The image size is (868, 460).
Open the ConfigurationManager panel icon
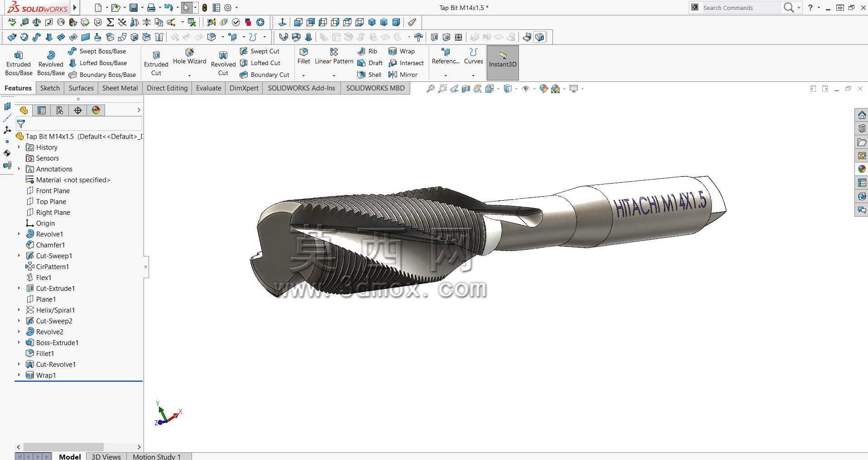(x=60, y=110)
